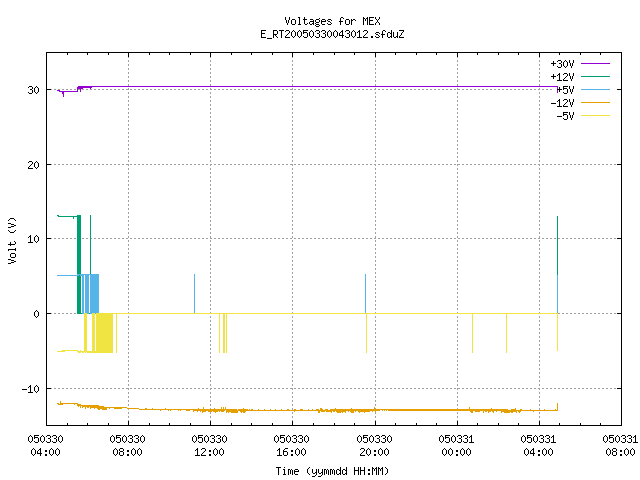Click the x-axis tick '050330 20:00'
The width and height of the screenshot is (640, 480).
click(x=374, y=446)
